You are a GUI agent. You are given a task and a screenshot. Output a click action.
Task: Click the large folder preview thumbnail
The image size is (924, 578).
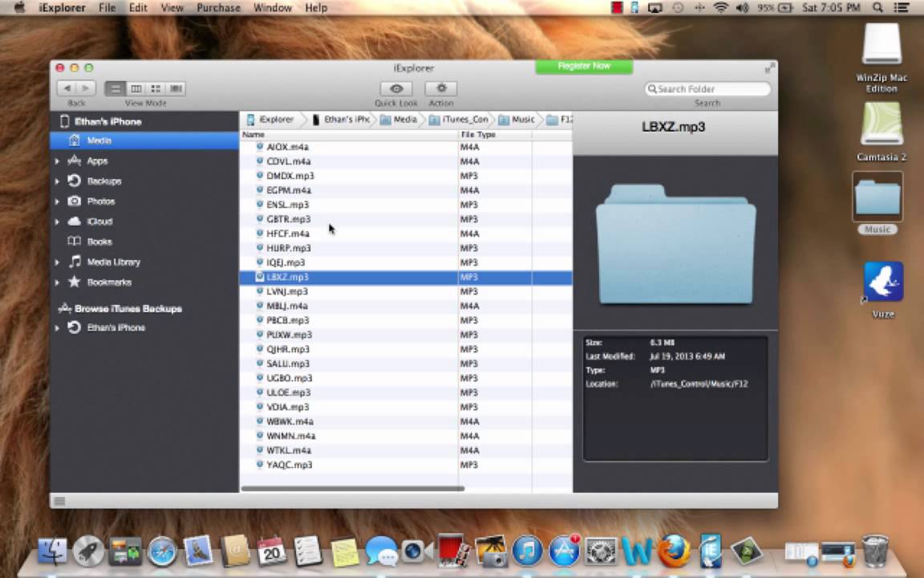coord(675,244)
